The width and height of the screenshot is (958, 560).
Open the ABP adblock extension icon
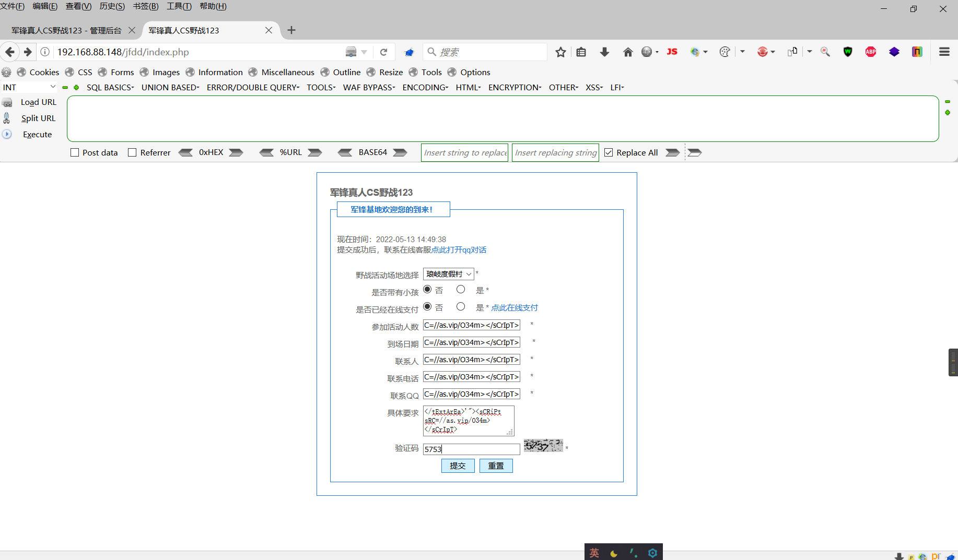point(871,52)
